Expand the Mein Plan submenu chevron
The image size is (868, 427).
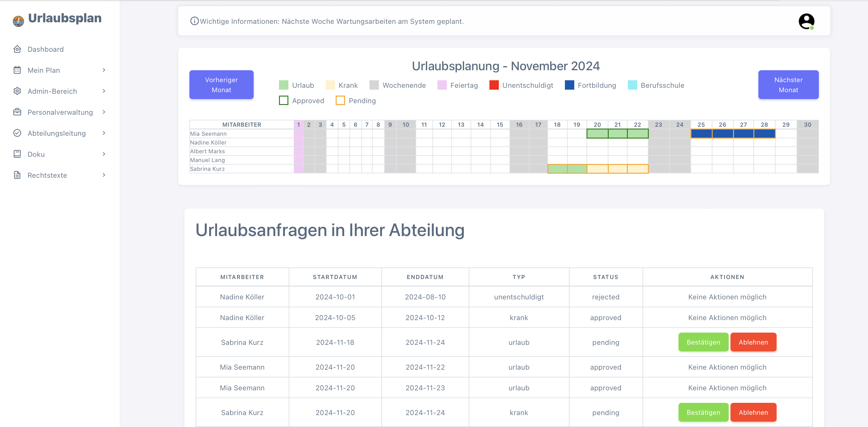pyautogui.click(x=104, y=70)
